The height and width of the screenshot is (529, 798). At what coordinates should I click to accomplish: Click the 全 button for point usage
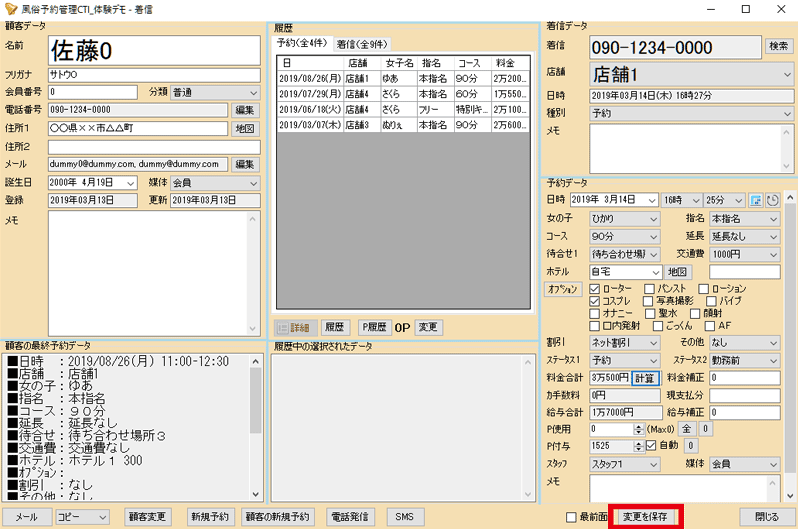[x=686, y=429]
